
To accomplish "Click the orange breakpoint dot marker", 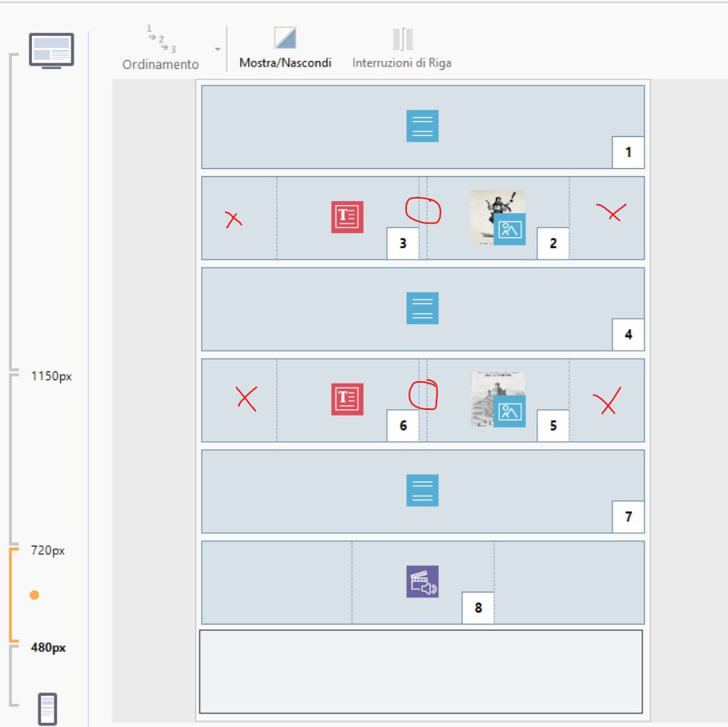I will 34,595.
